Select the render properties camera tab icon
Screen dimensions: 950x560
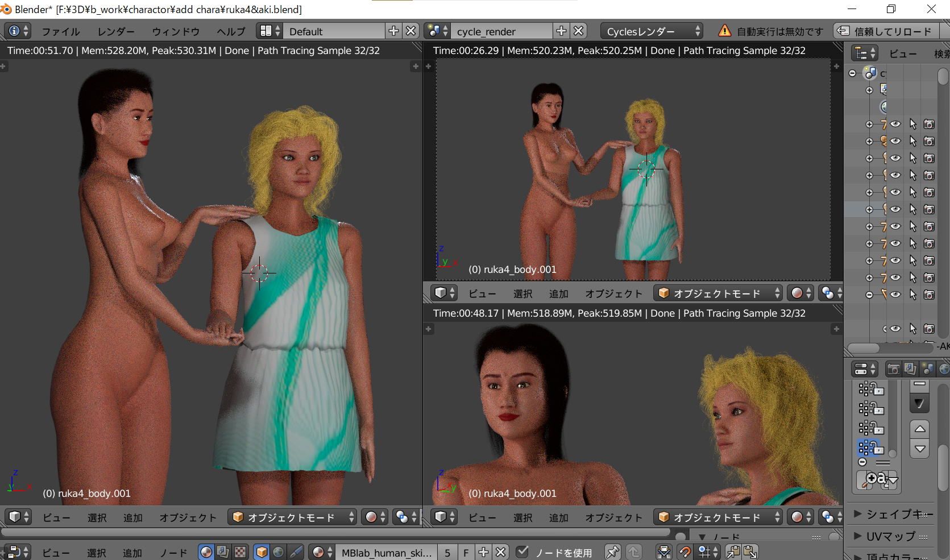pyautogui.click(x=893, y=369)
